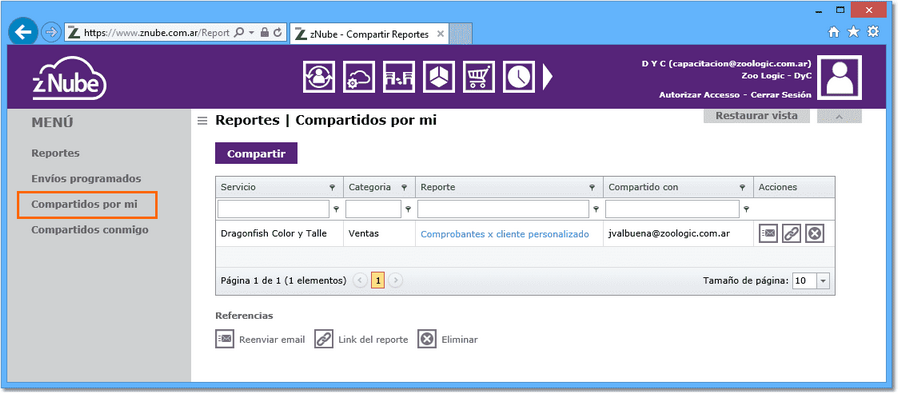Copy report link in jvalbuena row
898x394 pixels.
[x=791, y=234]
